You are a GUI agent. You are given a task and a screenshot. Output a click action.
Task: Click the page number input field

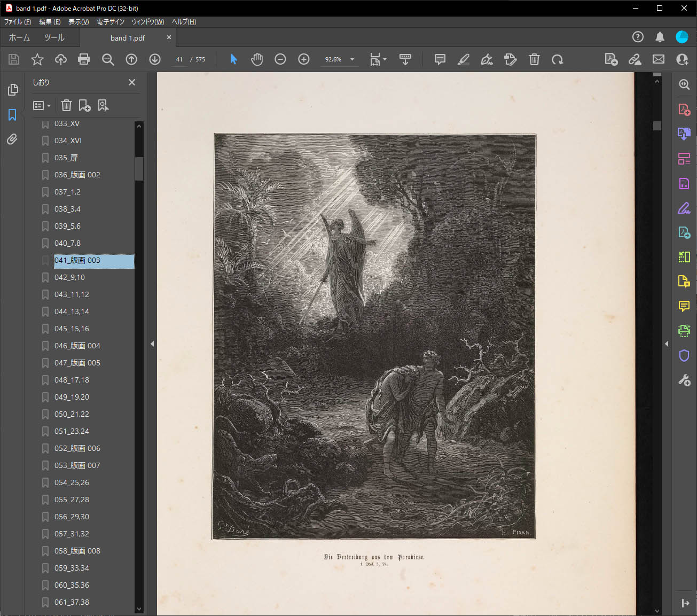(x=179, y=59)
